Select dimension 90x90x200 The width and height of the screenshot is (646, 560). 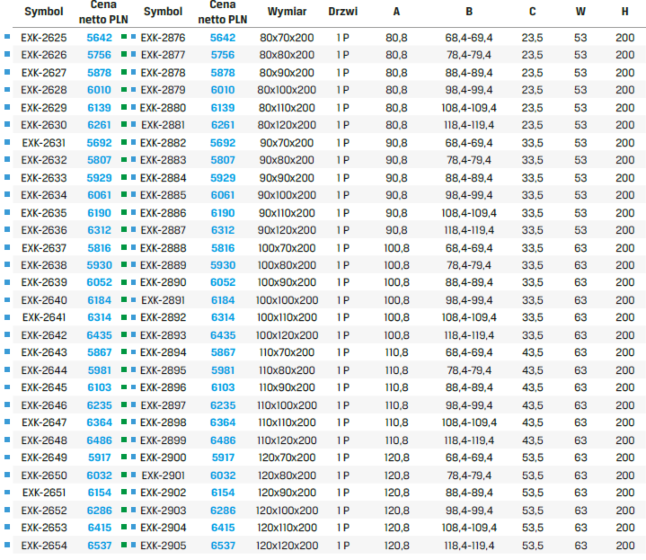tap(287, 178)
